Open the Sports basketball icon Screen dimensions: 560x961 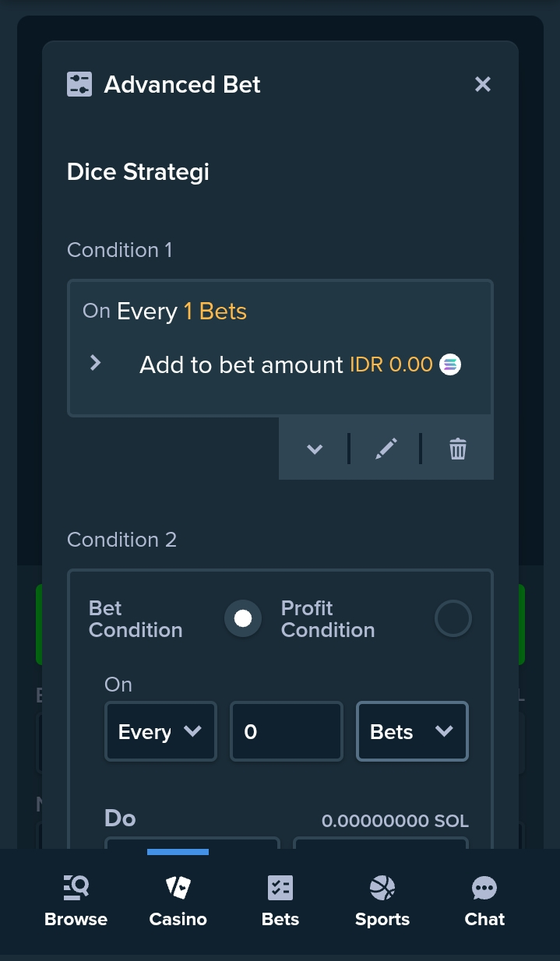point(382,888)
